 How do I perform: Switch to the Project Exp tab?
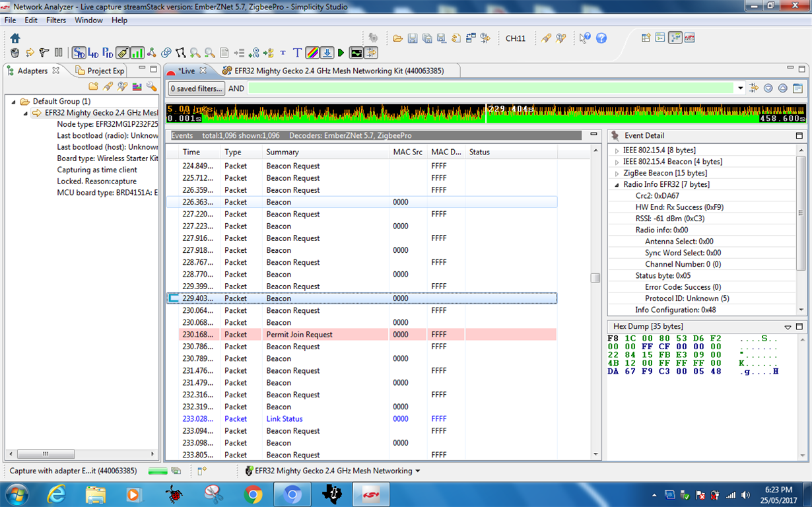coord(100,71)
